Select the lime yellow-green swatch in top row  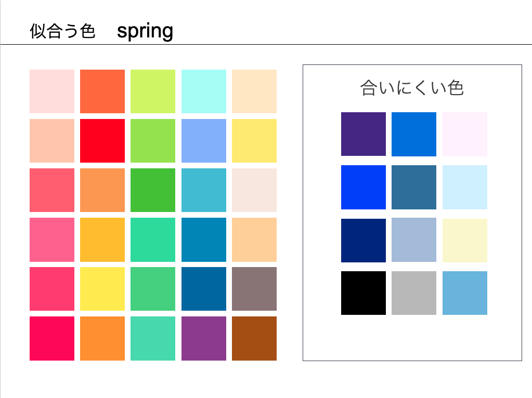[x=153, y=91]
